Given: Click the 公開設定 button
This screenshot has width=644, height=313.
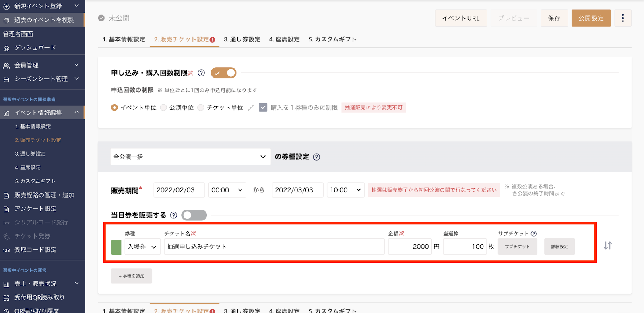Looking at the screenshot, I should point(591,18).
